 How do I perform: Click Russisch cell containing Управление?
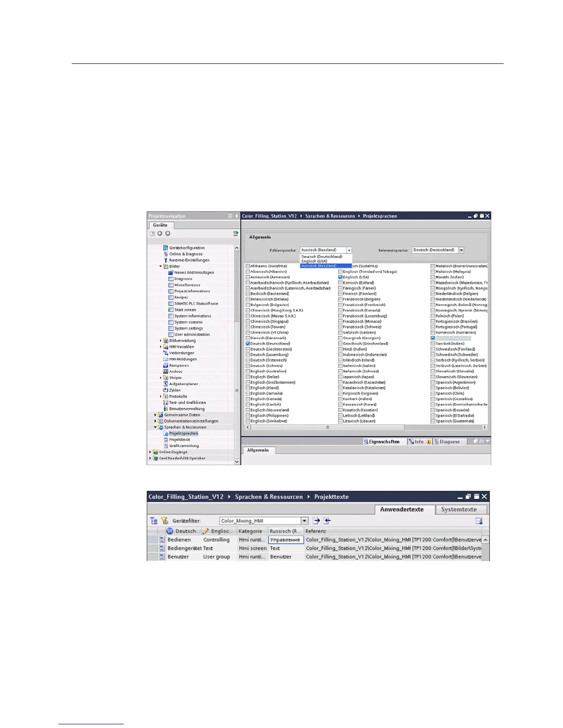tap(286, 540)
